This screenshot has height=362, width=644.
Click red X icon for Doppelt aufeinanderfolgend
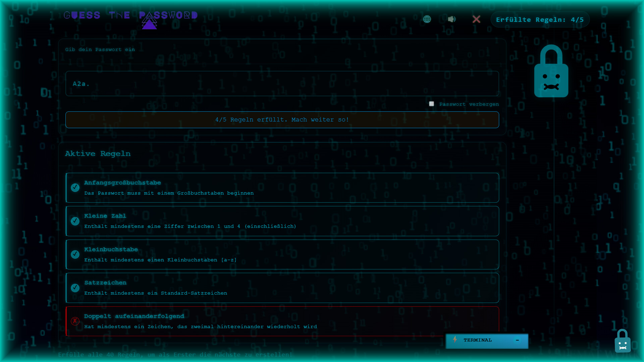75,321
